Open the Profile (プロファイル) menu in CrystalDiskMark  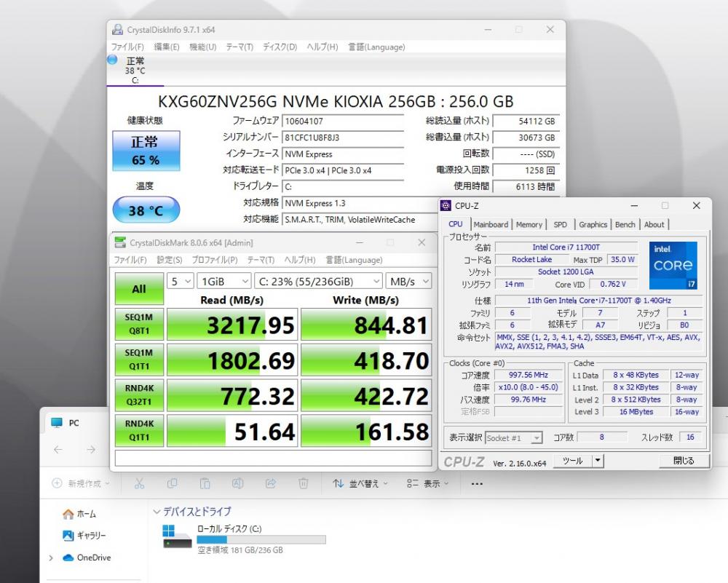tap(215, 260)
